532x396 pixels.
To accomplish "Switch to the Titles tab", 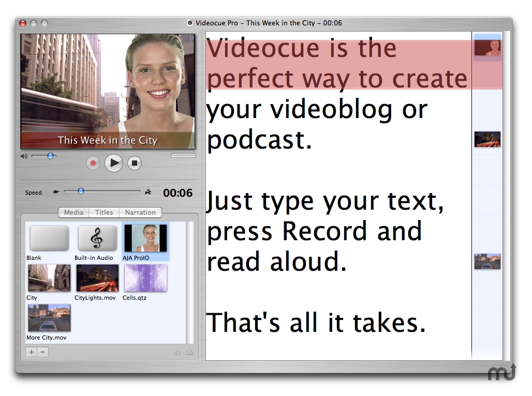I will (104, 212).
